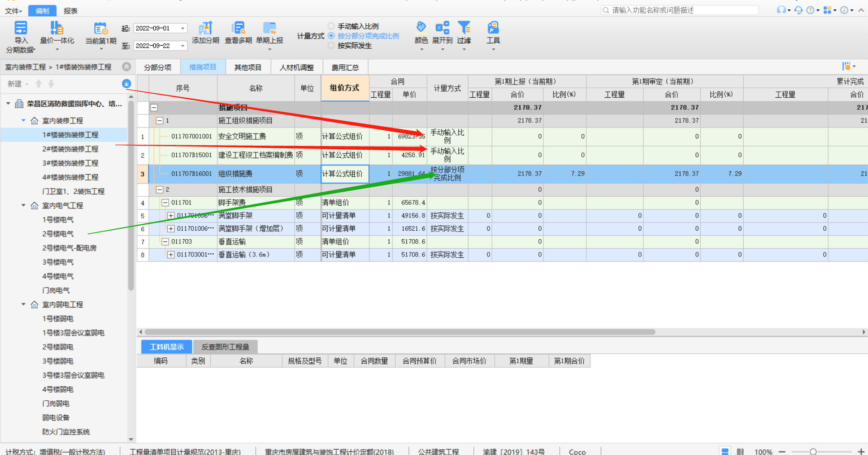Expand the 垂直运输（3.6m） row
This screenshot has height=455, width=868.
[x=171, y=255]
